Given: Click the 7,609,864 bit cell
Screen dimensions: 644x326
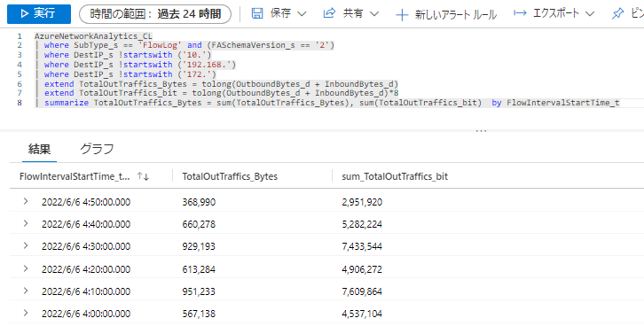Looking at the screenshot, I should coord(362,291).
